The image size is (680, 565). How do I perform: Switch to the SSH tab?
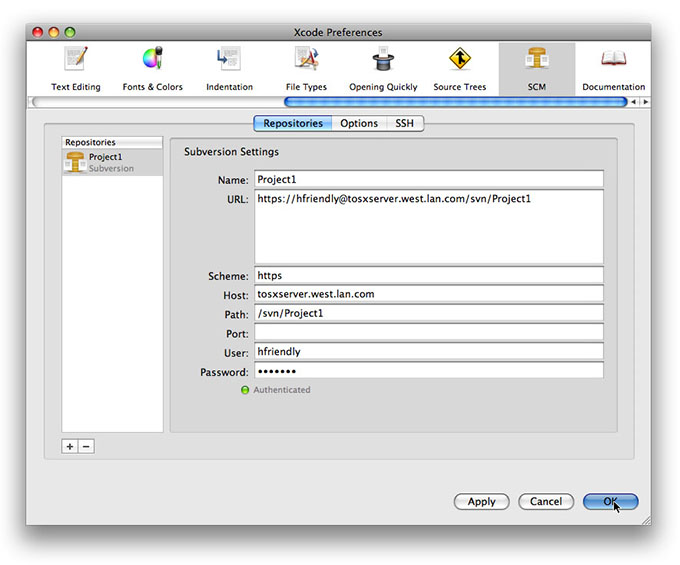coord(404,123)
